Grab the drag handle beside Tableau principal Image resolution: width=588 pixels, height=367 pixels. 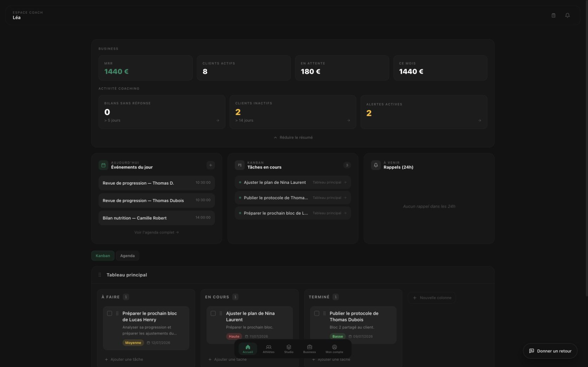coord(100,275)
